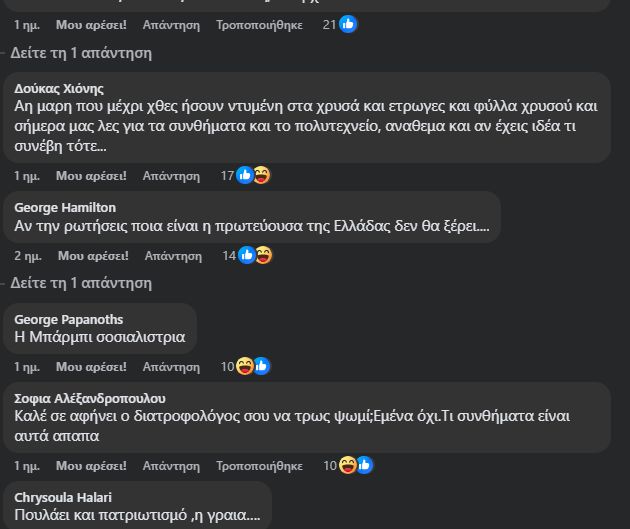Expand the 1 reply above Δούκας Χιόνης

click(80, 53)
